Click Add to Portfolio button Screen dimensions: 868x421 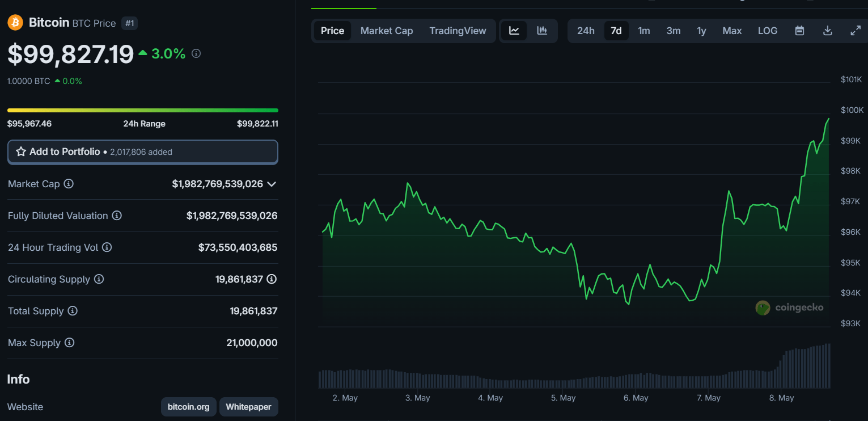tap(143, 152)
